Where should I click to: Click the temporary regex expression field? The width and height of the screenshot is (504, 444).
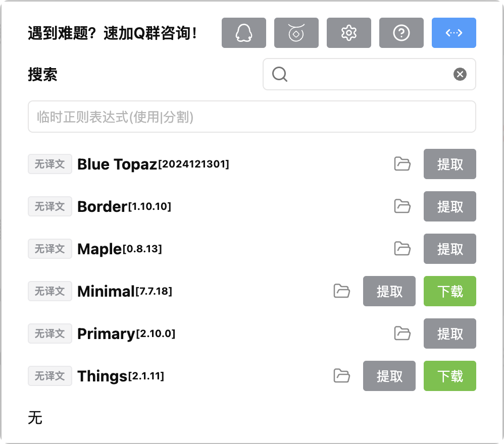click(x=251, y=117)
